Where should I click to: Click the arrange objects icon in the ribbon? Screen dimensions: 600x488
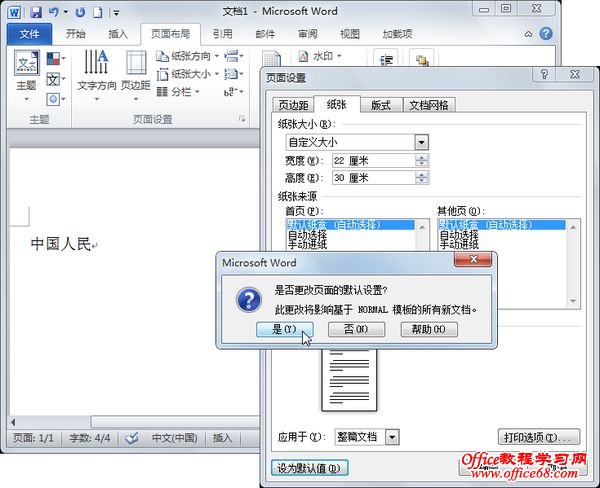click(422, 59)
